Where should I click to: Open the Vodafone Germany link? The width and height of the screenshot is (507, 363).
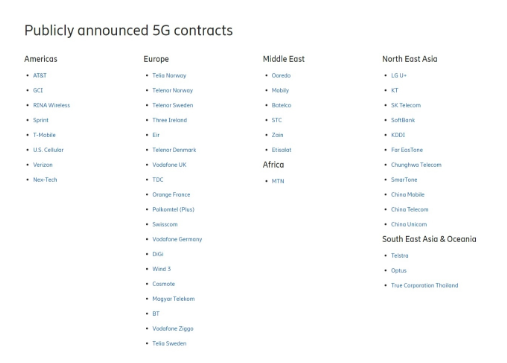click(x=177, y=239)
